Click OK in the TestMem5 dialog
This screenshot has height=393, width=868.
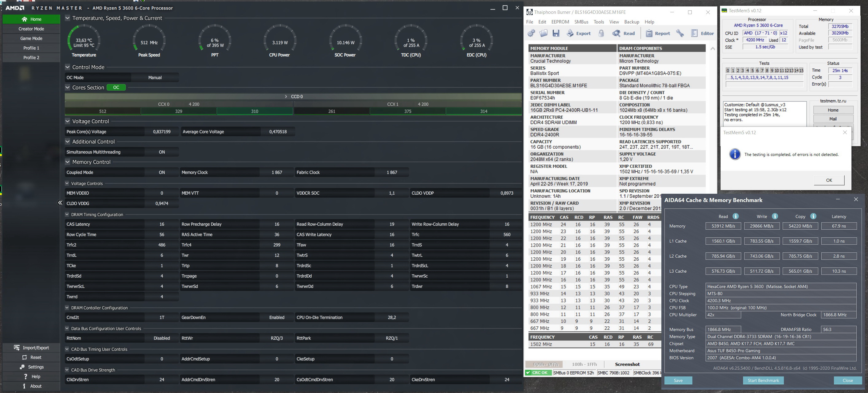click(829, 180)
